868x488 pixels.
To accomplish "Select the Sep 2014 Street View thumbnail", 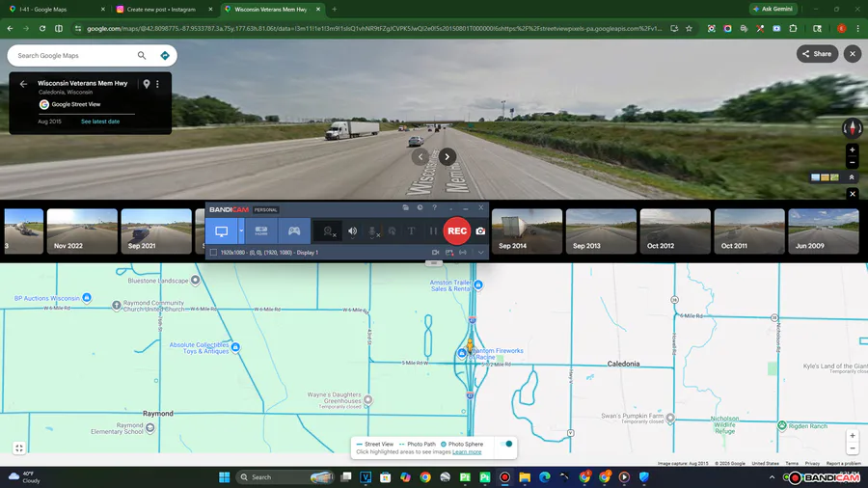I will (527, 231).
